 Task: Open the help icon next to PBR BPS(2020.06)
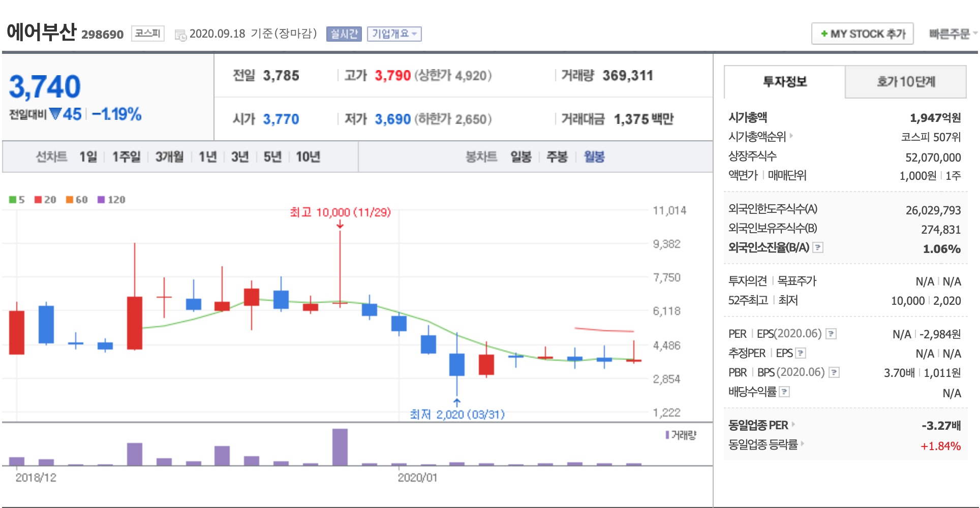[x=834, y=372]
